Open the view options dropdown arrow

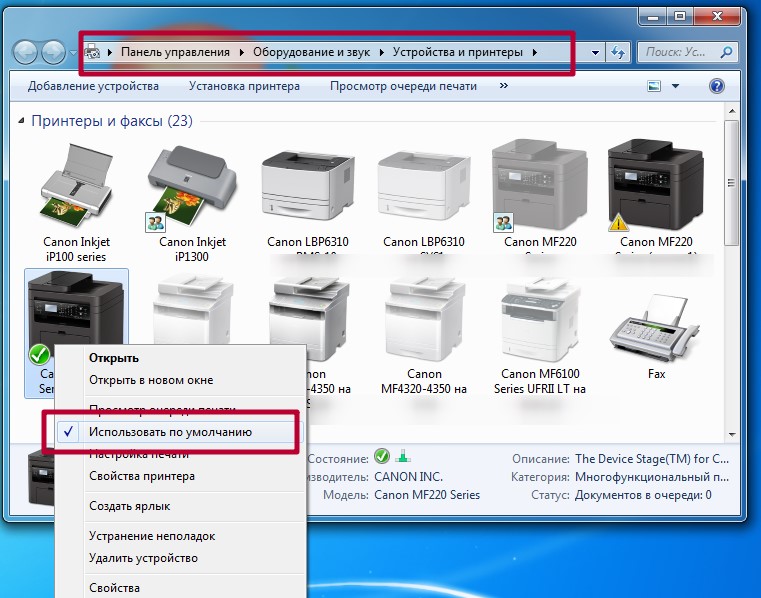coord(675,86)
